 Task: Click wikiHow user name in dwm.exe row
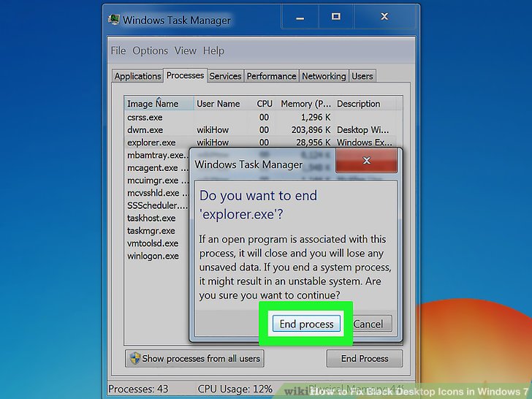[x=213, y=130]
